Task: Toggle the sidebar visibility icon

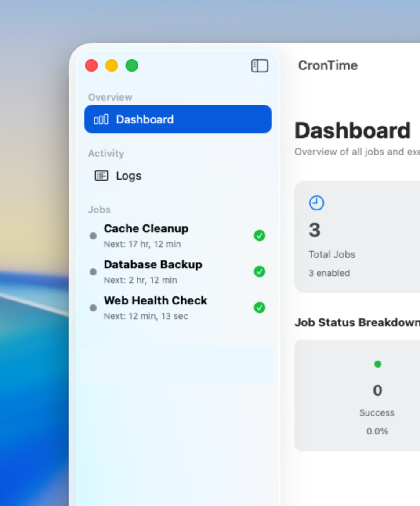Action: pos(260,66)
